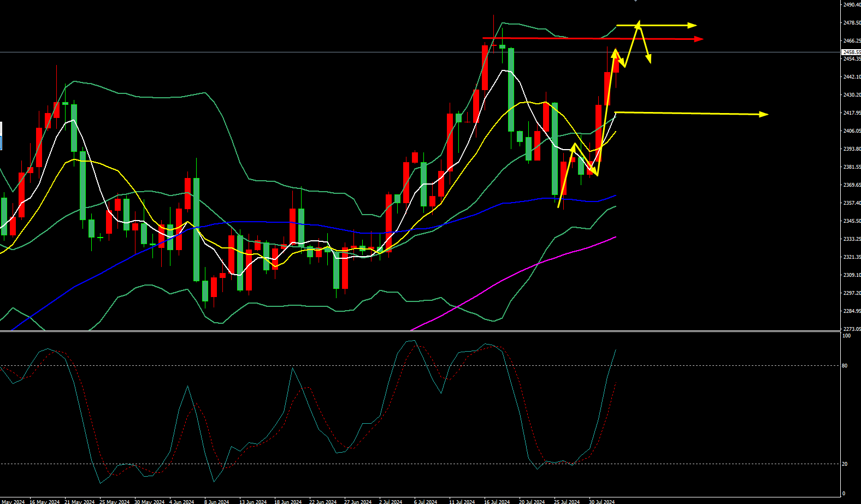Click the 22 Jun 2024 date label

[323, 502]
